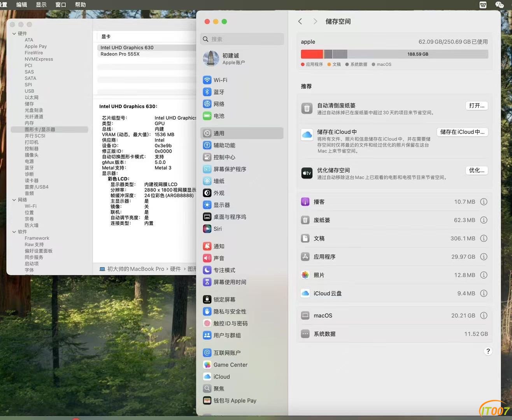Open Siri settings
Screen dimensions: 512x420
click(x=242, y=229)
